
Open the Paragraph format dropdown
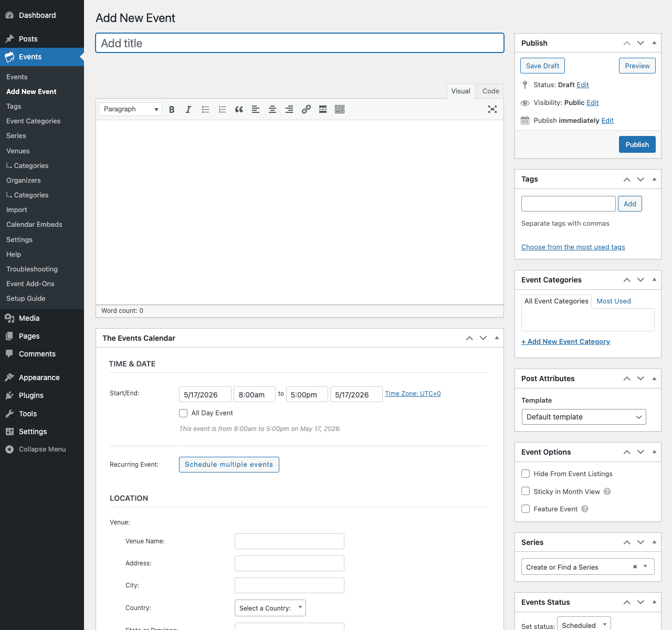131,109
